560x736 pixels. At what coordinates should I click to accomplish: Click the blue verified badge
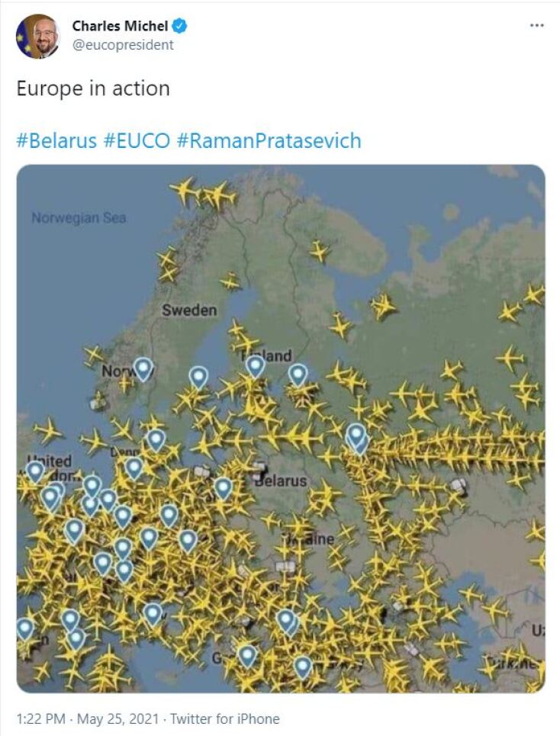click(180, 27)
